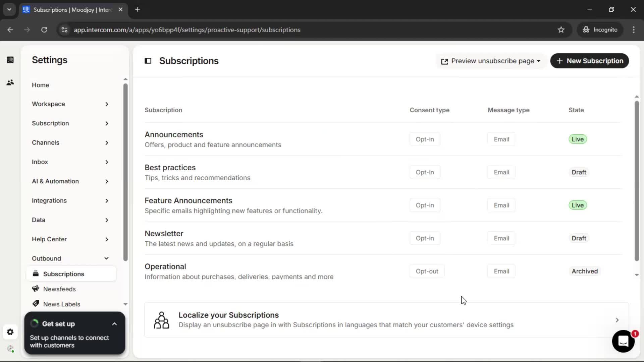This screenshot has width=644, height=362.
Task: Click the News Labels tag icon
Action: [x=36, y=304]
